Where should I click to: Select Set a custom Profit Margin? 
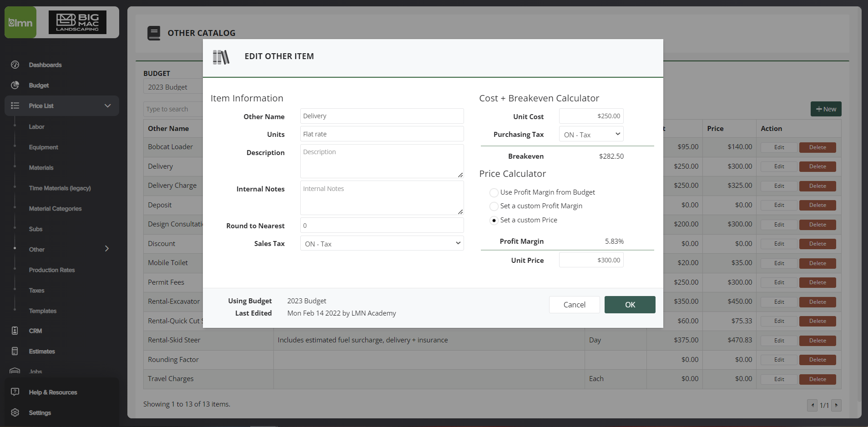coord(494,206)
